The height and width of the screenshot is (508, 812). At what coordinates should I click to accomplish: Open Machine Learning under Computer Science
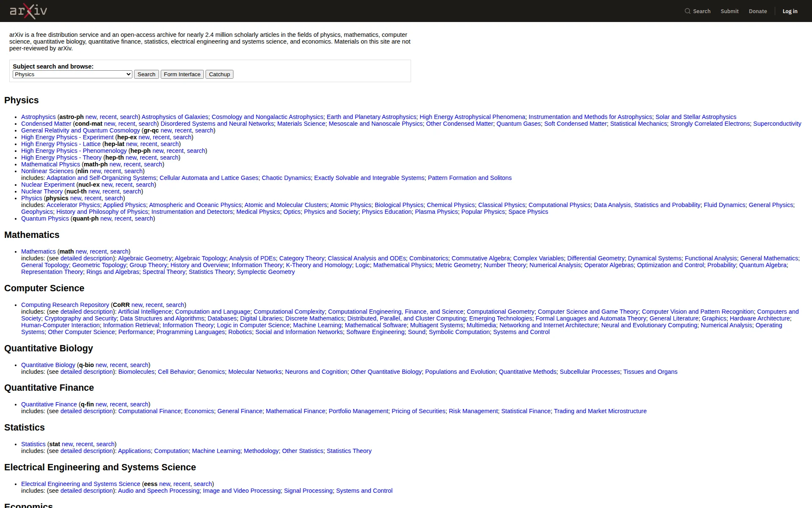click(x=317, y=325)
